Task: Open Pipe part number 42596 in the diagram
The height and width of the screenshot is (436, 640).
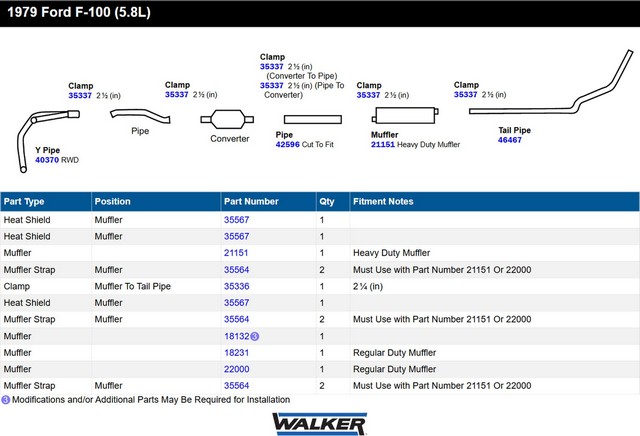Action: tap(287, 145)
